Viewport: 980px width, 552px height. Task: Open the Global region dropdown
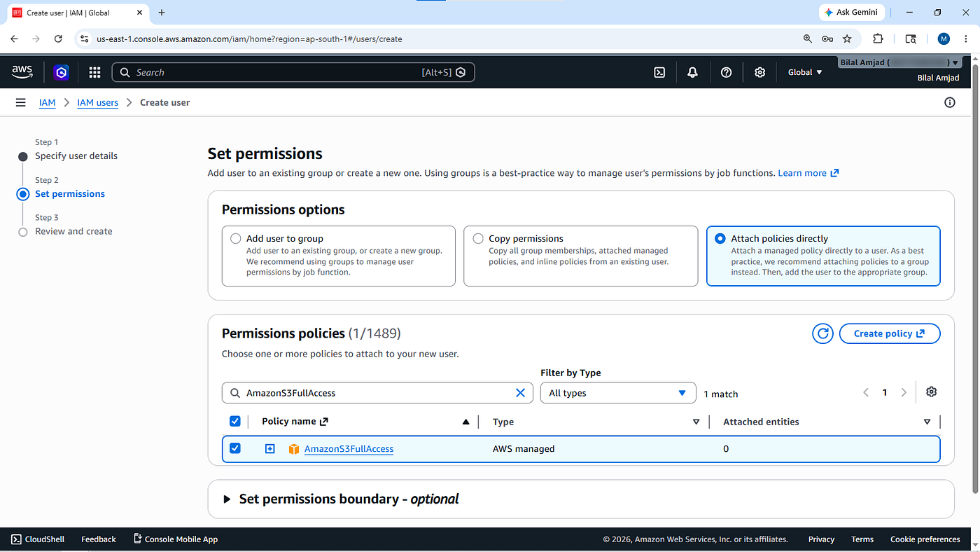[x=805, y=72]
